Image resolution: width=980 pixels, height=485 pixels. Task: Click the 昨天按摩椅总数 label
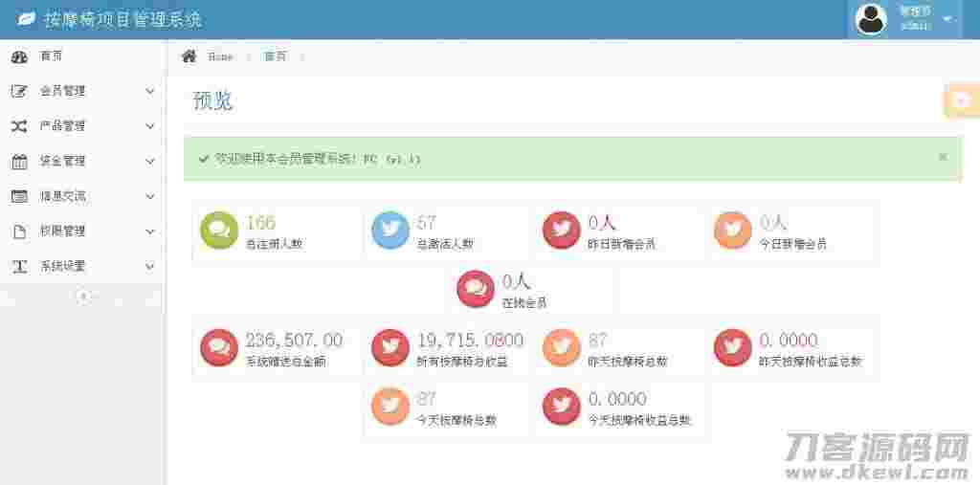pyautogui.click(x=628, y=362)
